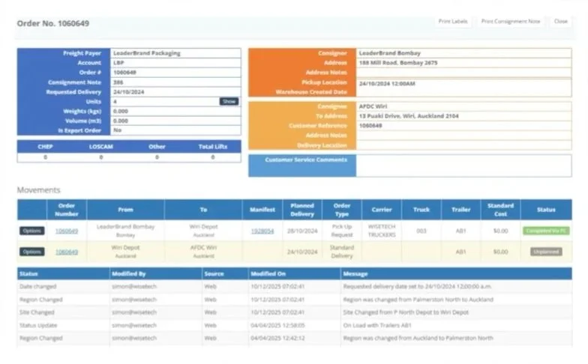
Task: Click the Planned Delivery column header
Action: pyautogui.click(x=302, y=210)
